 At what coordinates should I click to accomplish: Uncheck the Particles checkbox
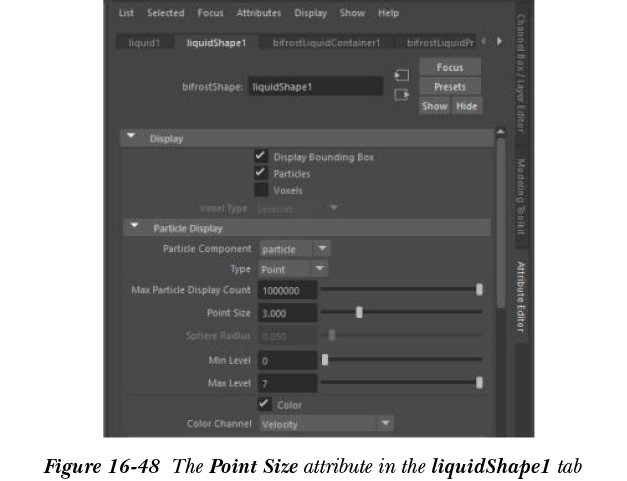tap(261, 173)
